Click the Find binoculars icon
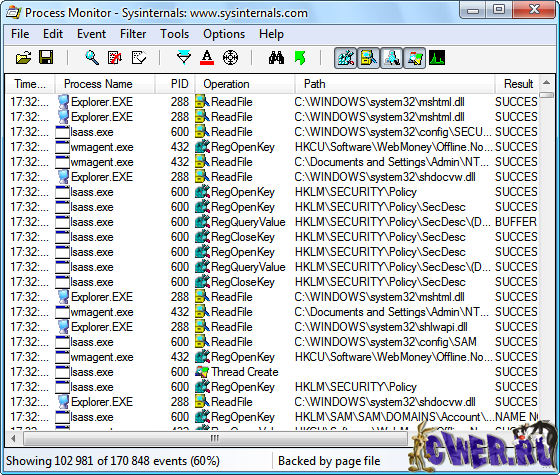560x475 pixels. pos(276,58)
